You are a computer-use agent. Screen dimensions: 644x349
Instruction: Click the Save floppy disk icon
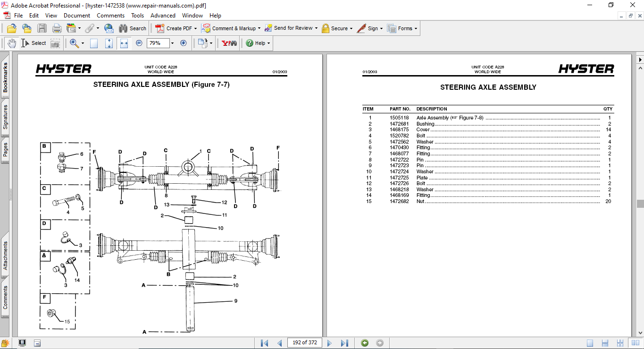(42, 28)
